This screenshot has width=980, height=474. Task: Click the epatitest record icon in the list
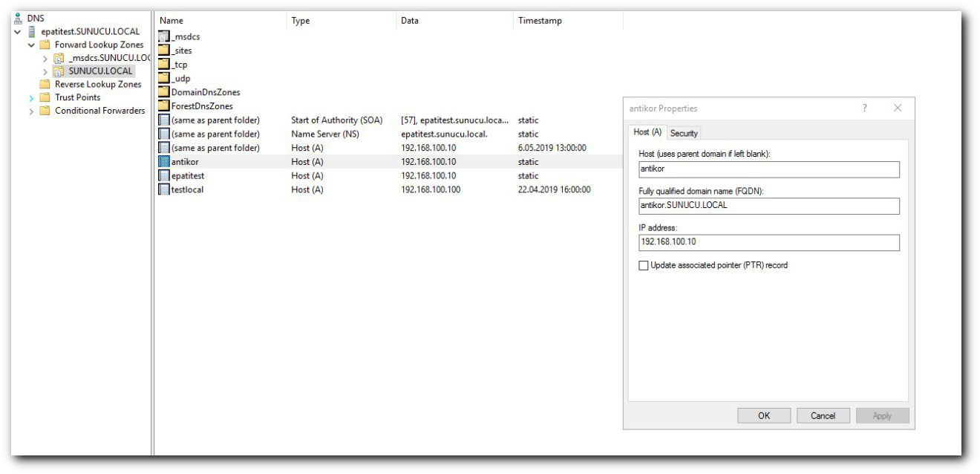(x=164, y=176)
